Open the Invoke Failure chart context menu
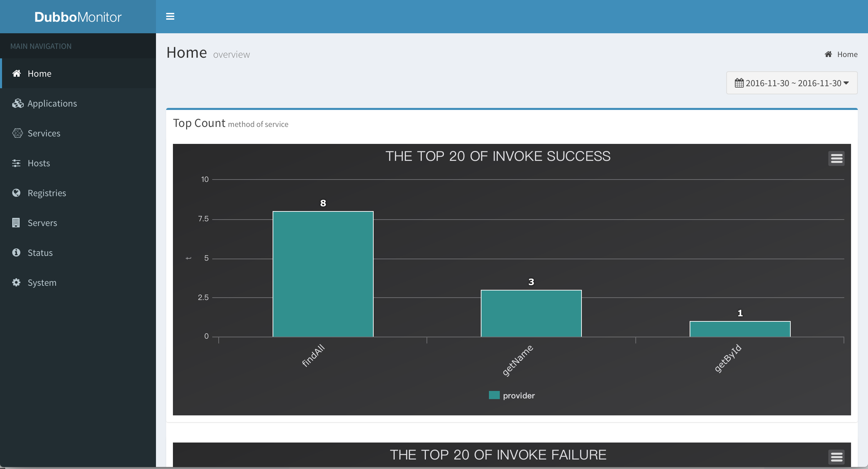868x469 pixels. (836, 457)
